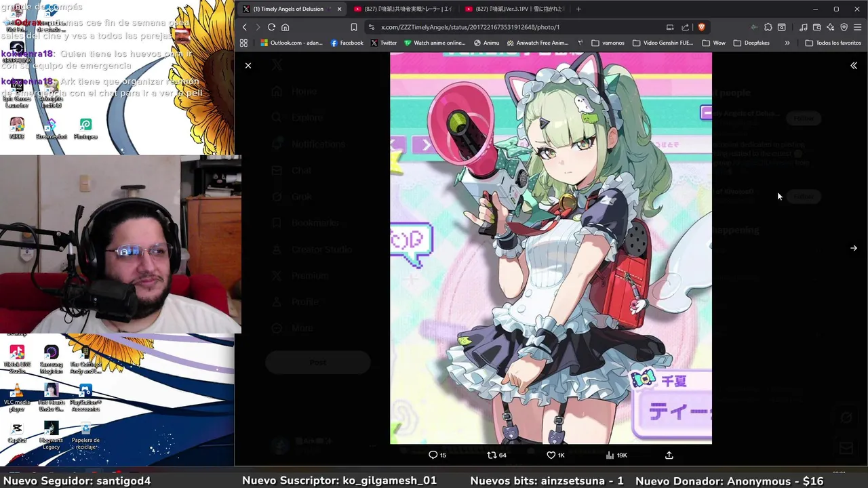Open the media control music note icon

[803, 27]
